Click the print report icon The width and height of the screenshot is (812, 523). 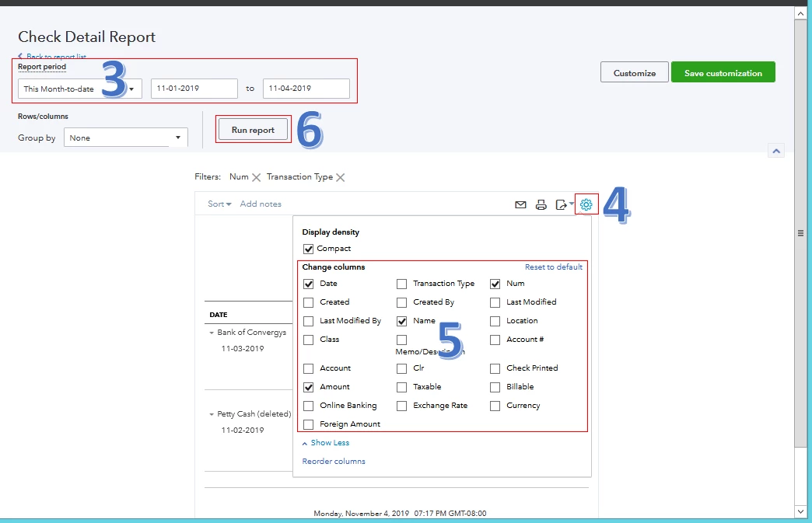541,205
